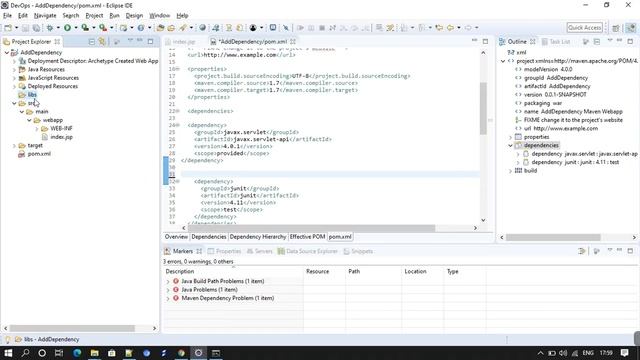The width and height of the screenshot is (640, 360).
Task: Open the Run toolbar dropdown arrow
Action: (x=76, y=28)
